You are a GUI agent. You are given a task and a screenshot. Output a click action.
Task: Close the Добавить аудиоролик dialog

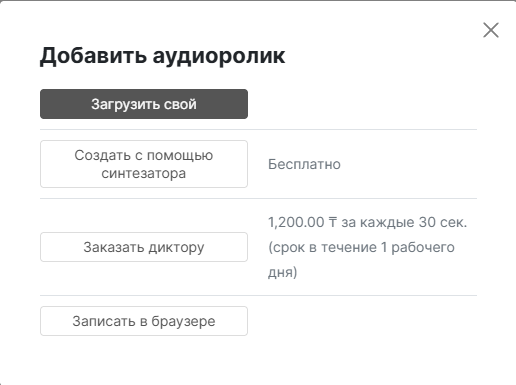[x=491, y=30]
